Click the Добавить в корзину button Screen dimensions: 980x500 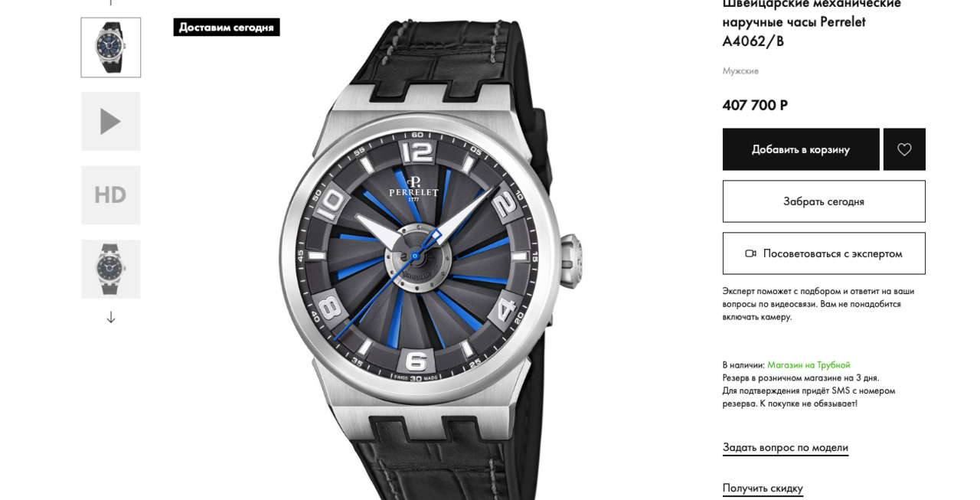click(x=801, y=149)
